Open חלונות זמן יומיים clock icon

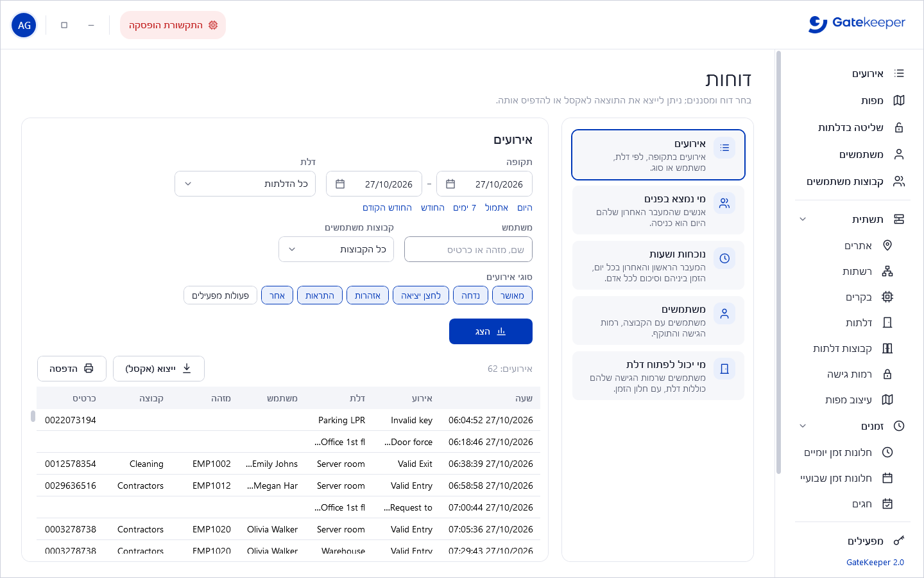[x=887, y=452]
